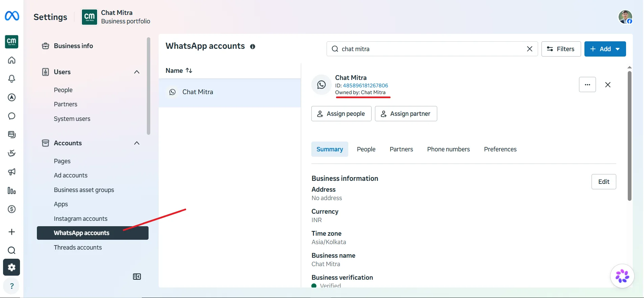Open People under Users
The height and width of the screenshot is (298, 644).
[x=63, y=90]
